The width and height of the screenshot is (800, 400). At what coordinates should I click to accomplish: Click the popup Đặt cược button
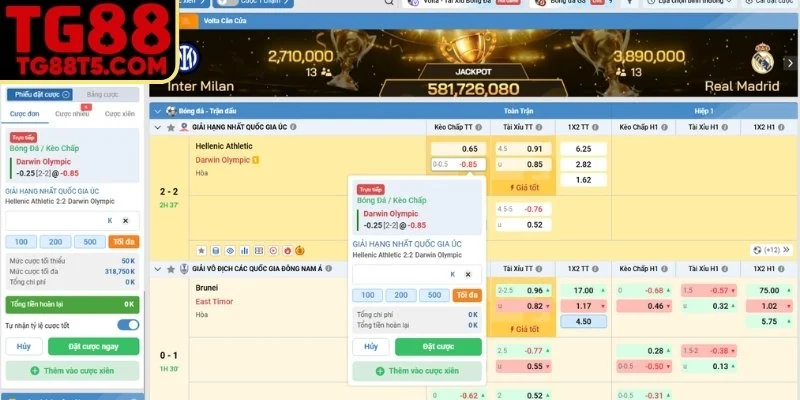click(438, 347)
